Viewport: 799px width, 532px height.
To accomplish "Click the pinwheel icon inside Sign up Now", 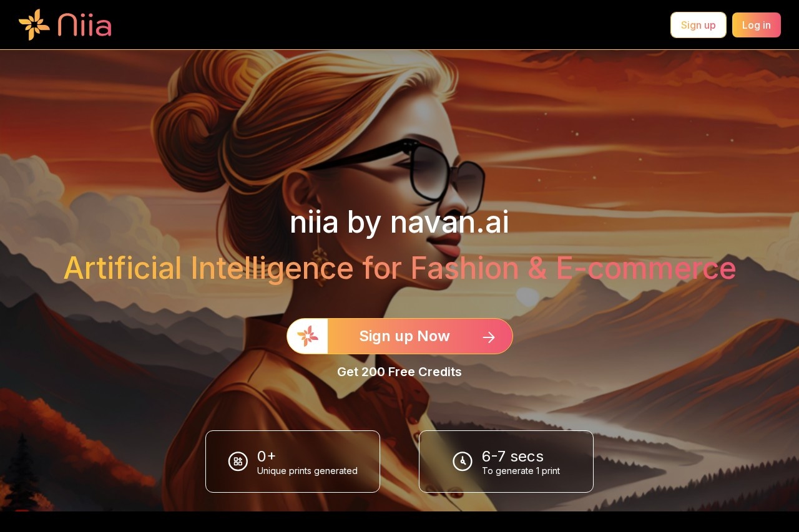I will coord(308,336).
